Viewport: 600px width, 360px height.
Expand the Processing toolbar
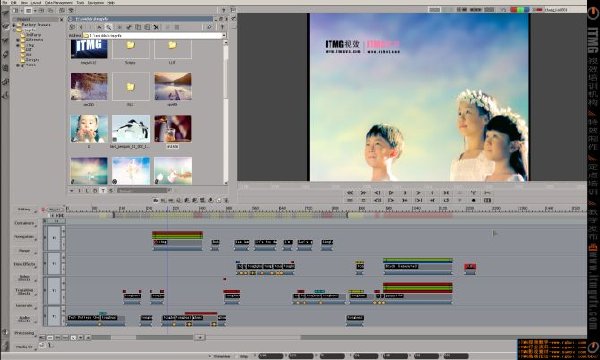click(24, 333)
